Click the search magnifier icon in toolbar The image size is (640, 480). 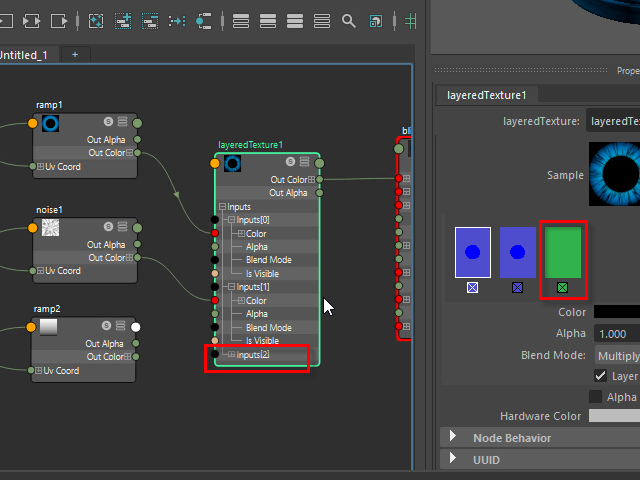point(348,20)
